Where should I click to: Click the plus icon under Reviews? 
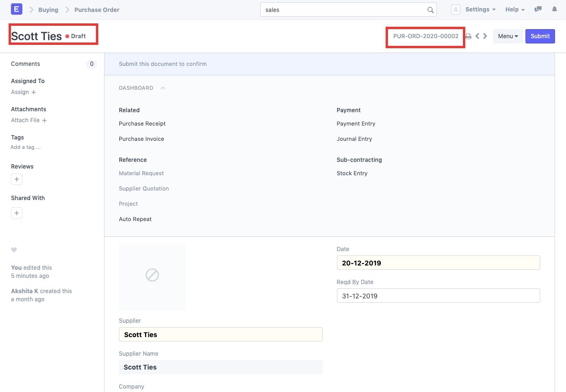(17, 180)
